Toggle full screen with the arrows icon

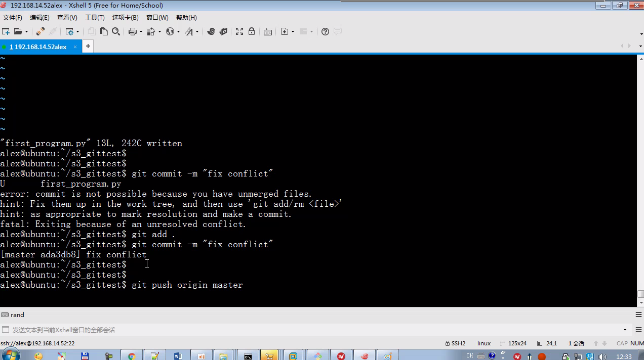[x=239, y=31]
